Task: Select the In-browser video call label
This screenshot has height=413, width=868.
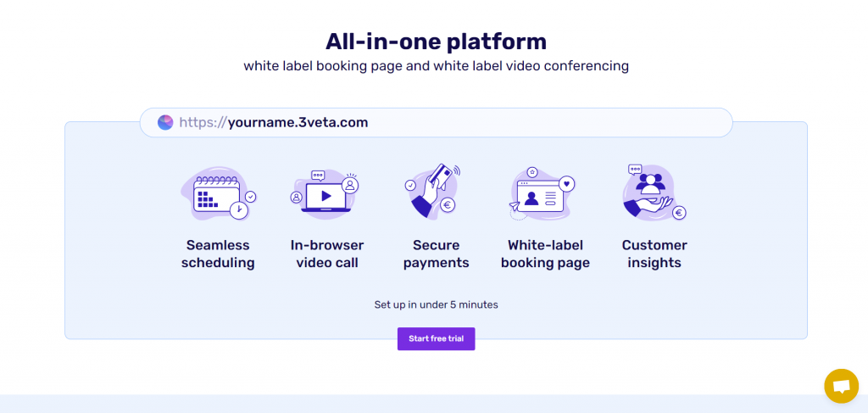Action: tap(327, 254)
